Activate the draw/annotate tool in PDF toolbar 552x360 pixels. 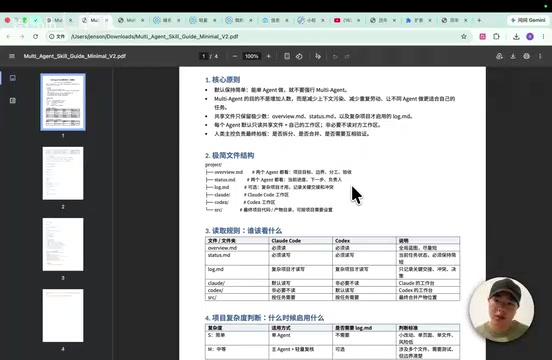[x=318, y=56]
